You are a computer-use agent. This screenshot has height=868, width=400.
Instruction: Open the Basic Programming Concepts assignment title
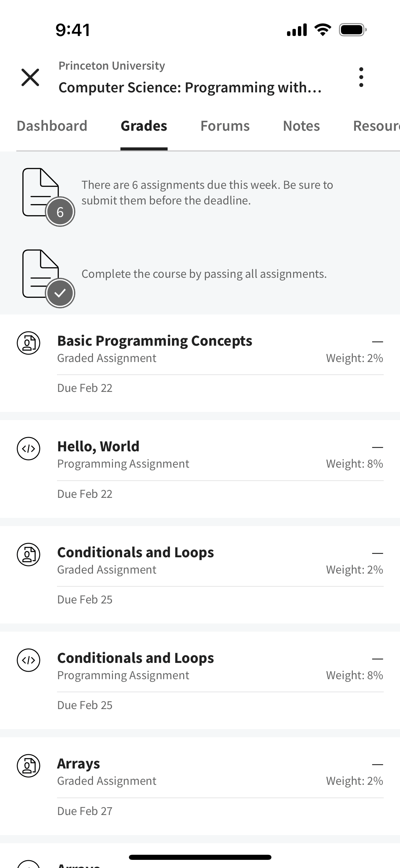154,341
